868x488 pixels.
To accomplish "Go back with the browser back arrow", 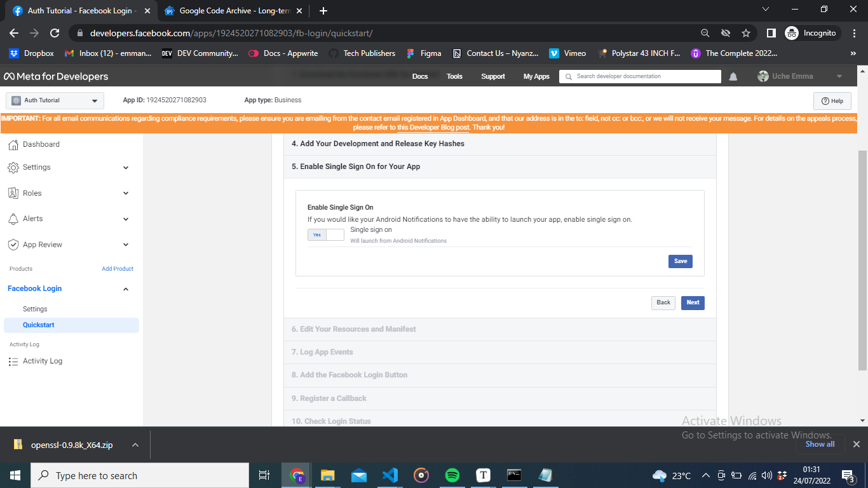I will (x=14, y=33).
